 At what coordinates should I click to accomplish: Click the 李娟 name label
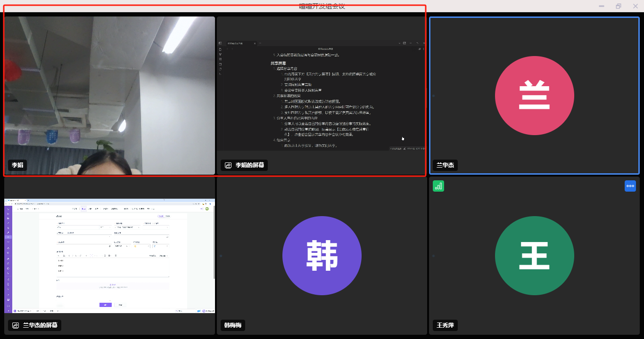[17, 165]
